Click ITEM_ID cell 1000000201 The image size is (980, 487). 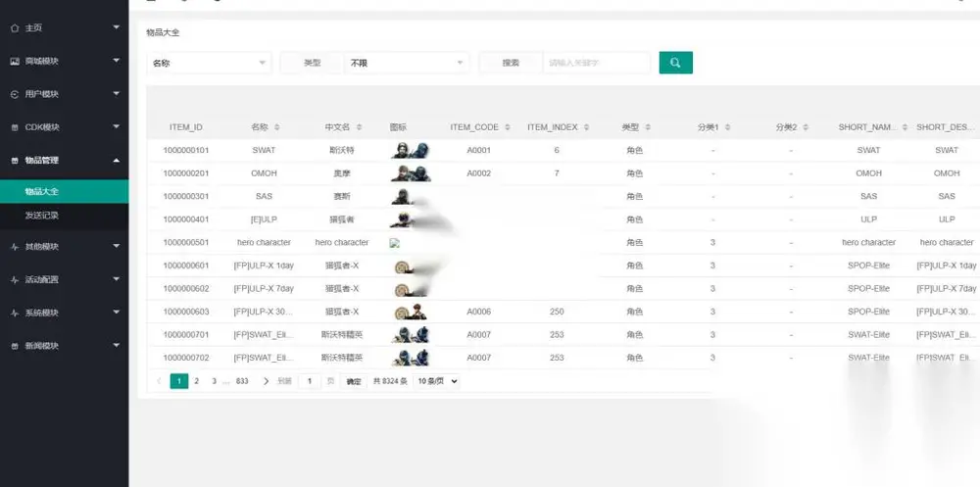click(186, 173)
